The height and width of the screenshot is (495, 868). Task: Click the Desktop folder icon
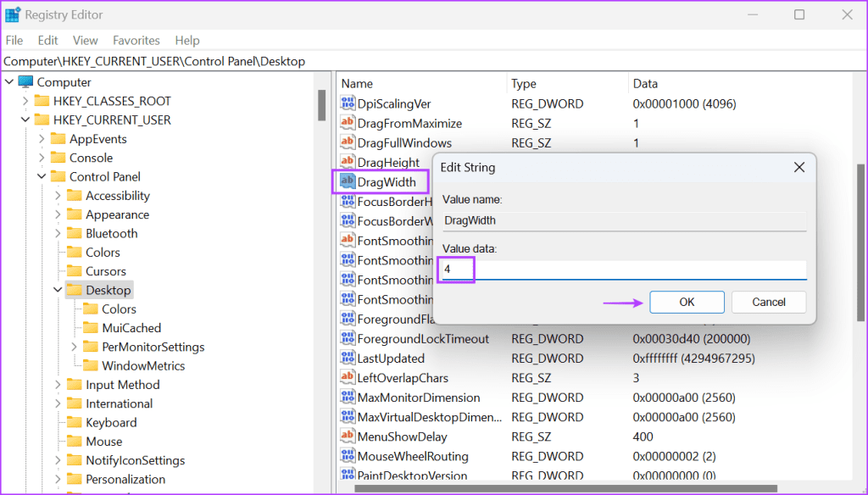tap(75, 289)
